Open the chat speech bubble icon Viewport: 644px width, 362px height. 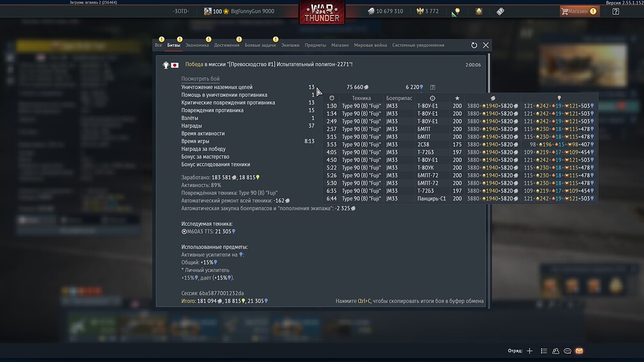pos(567,351)
